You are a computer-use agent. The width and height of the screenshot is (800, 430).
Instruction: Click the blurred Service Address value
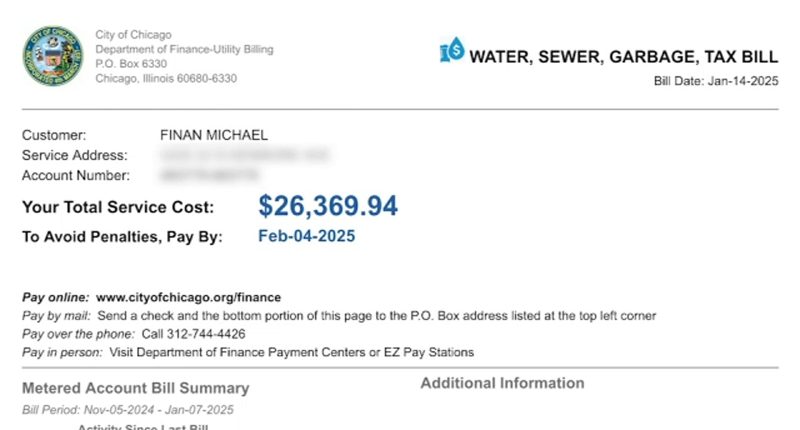[x=245, y=156]
